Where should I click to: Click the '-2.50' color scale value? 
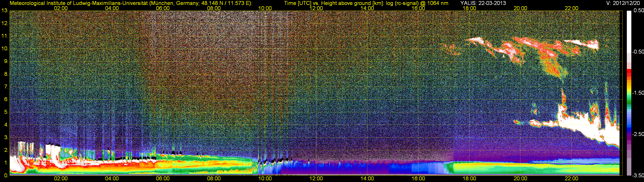tap(638, 134)
